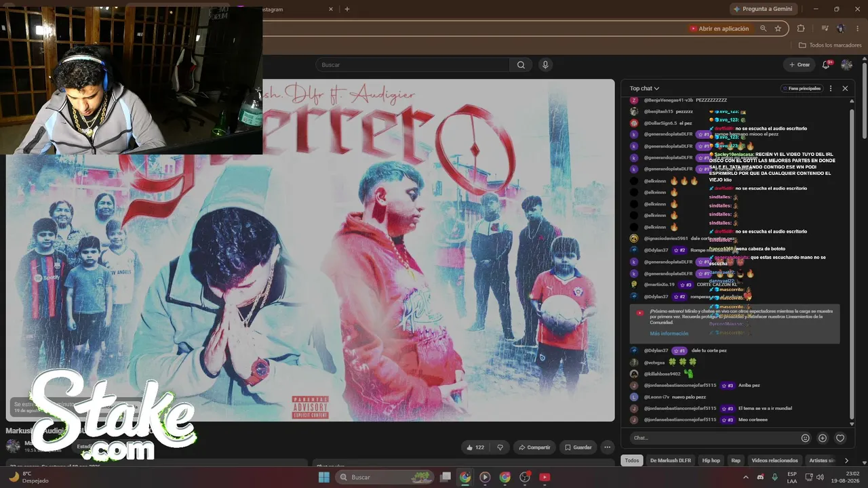Open the zoom indicator in the address bar
The width and height of the screenshot is (868, 488).
(x=764, y=28)
